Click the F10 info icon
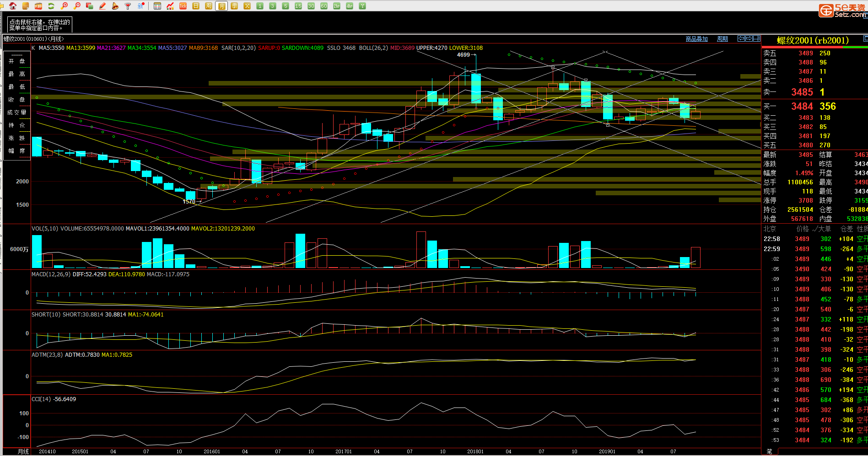Image resolution: width=868 pixels, height=456 pixels. click(38, 6)
